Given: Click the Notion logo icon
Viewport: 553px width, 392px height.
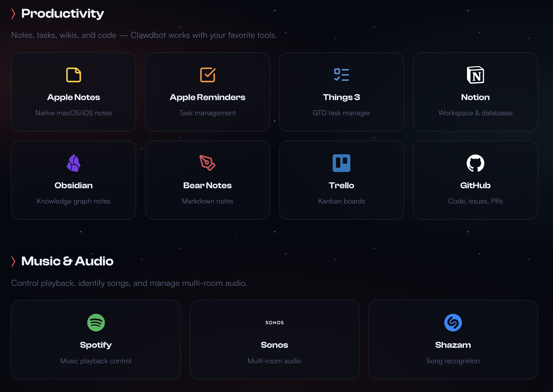Looking at the screenshot, I should point(475,75).
